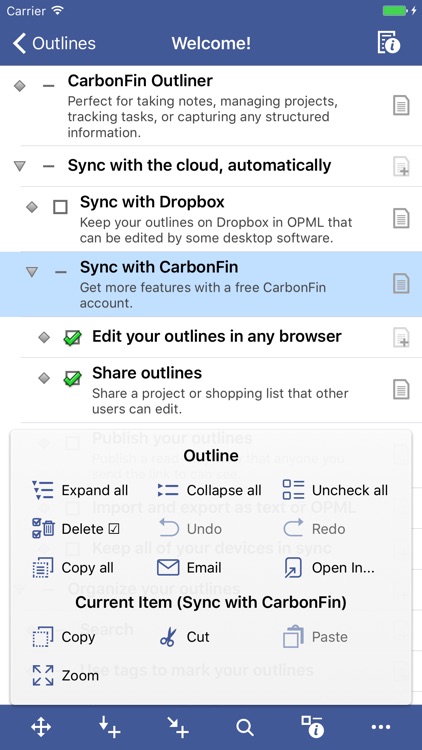Add note to Sync with the cloud row
The width and height of the screenshot is (422, 750).
click(401, 166)
